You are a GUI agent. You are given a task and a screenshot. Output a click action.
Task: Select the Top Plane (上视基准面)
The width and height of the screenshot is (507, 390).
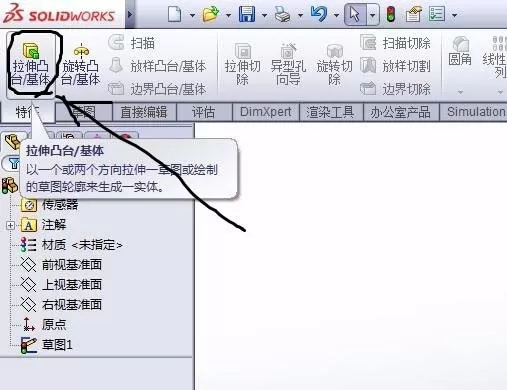click(x=61, y=285)
